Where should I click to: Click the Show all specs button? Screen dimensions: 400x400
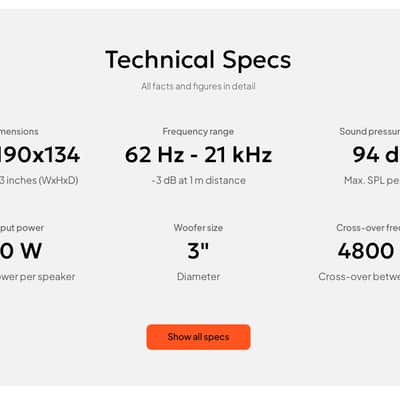click(198, 337)
